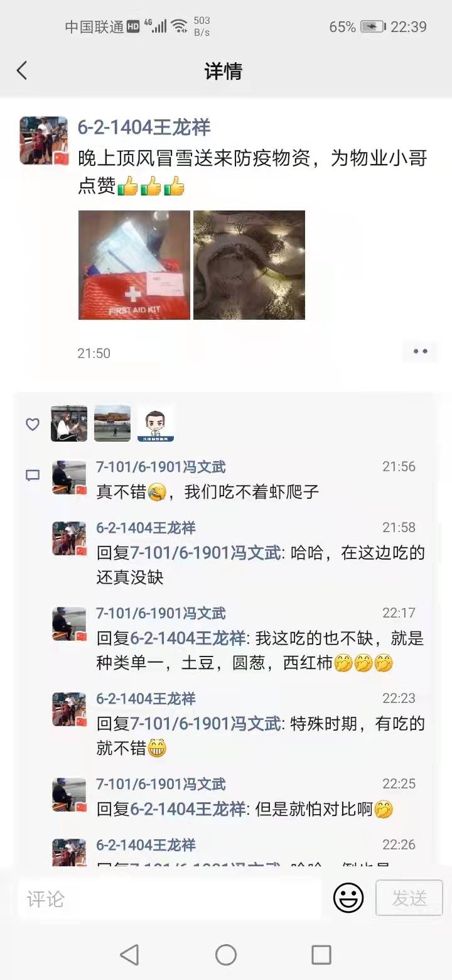Tap the reply 特殊时期，有吃的就不错

coord(261,736)
